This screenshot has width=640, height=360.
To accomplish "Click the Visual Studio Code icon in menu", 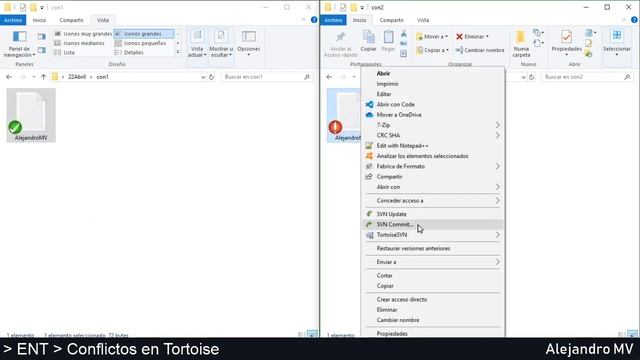I will 369,104.
